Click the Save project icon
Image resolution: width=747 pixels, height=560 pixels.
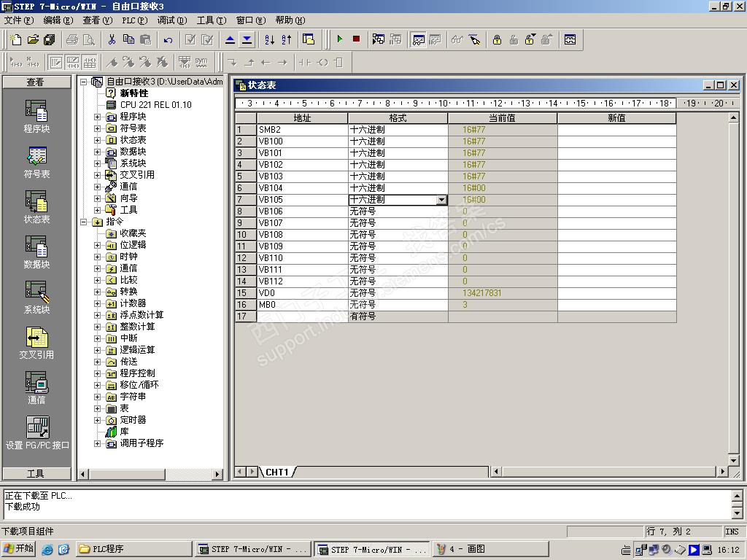coord(49,39)
